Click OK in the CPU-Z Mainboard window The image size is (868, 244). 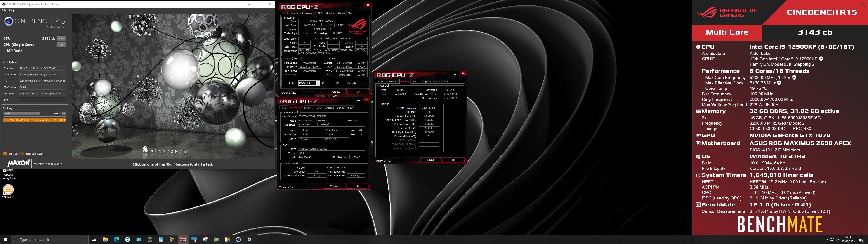pyautogui.click(x=358, y=186)
